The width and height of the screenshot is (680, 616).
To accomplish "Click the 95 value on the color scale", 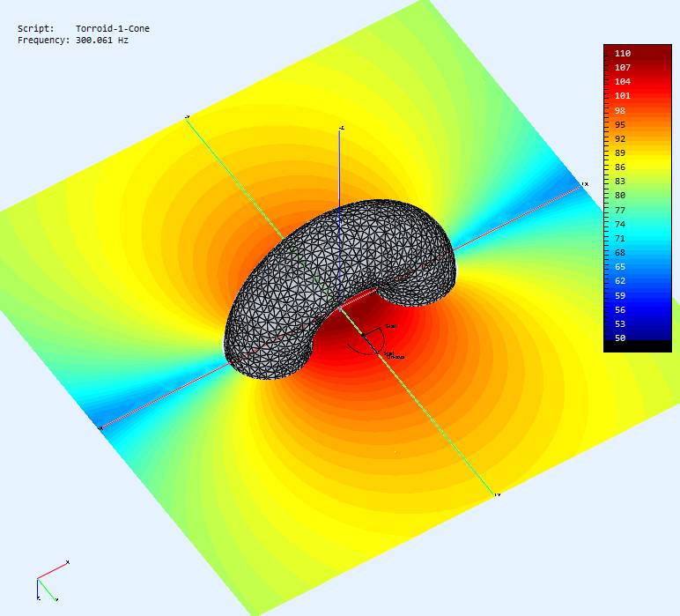I will [620, 124].
